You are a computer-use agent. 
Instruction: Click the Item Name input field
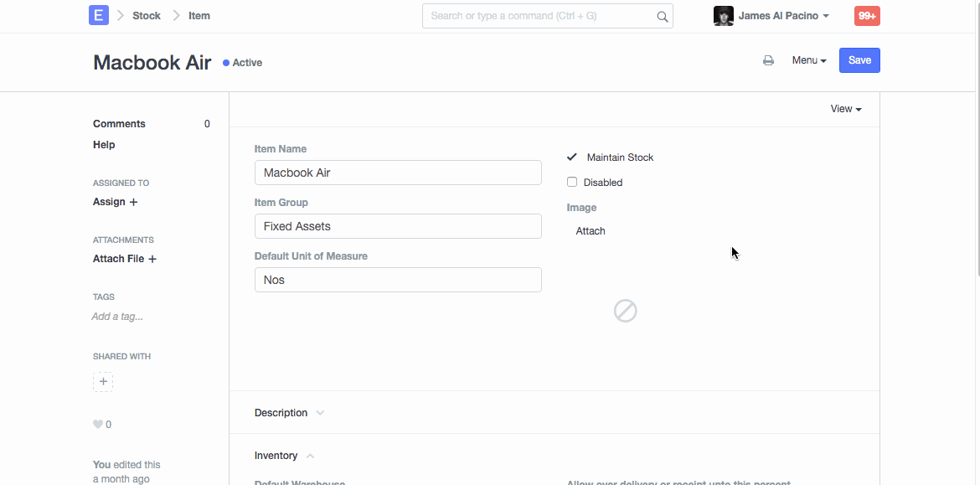pos(398,173)
